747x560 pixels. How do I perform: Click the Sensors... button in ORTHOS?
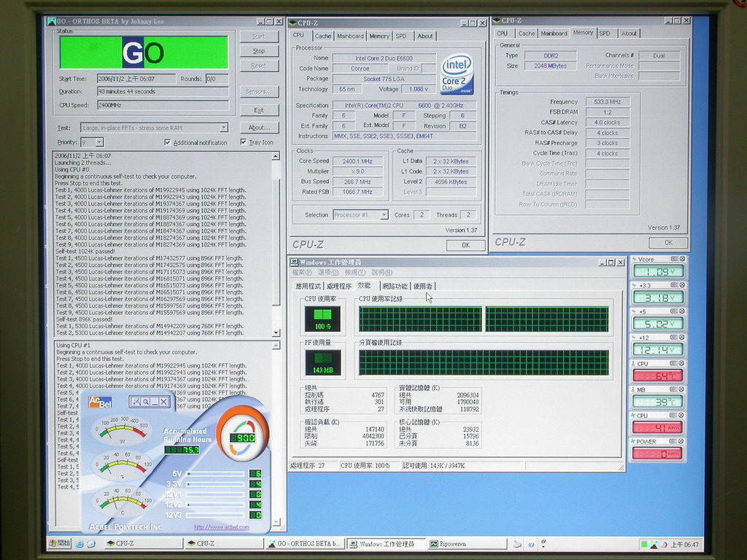(259, 91)
